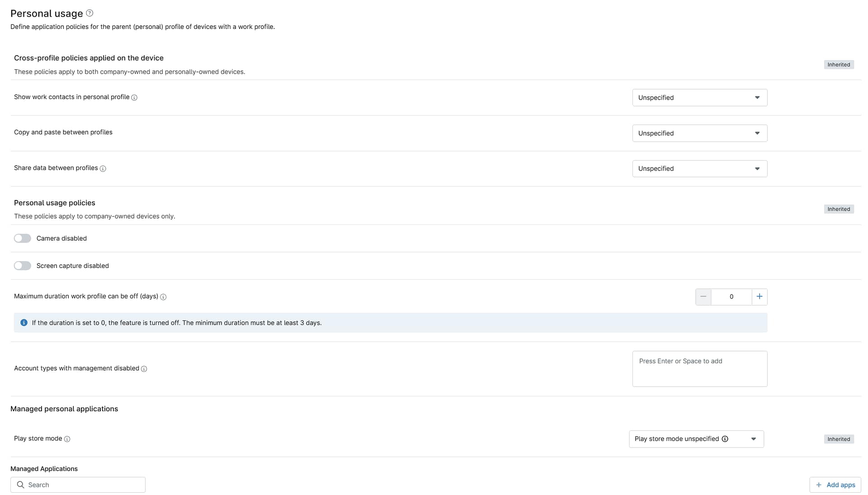The image size is (868, 495).
Task: Click Inherited badge beside Cross-profile policies
Action: pyautogui.click(x=839, y=65)
